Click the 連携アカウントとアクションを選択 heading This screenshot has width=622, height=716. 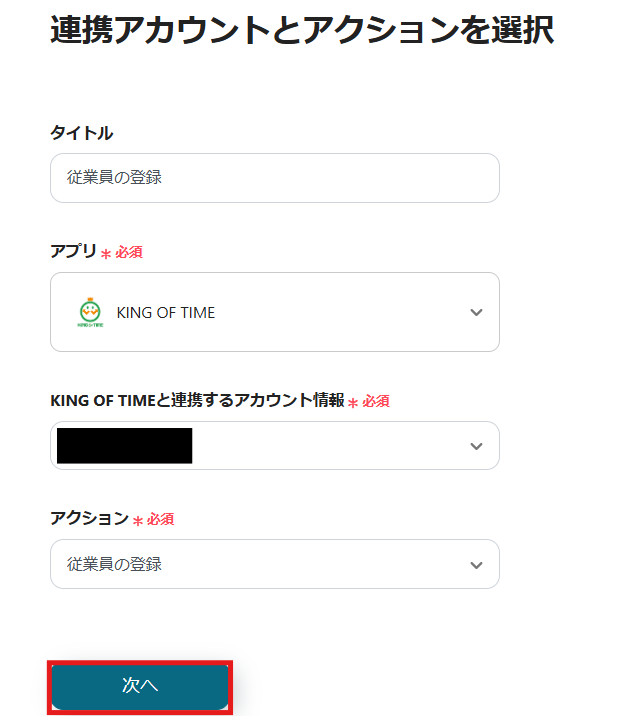tap(301, 31)
